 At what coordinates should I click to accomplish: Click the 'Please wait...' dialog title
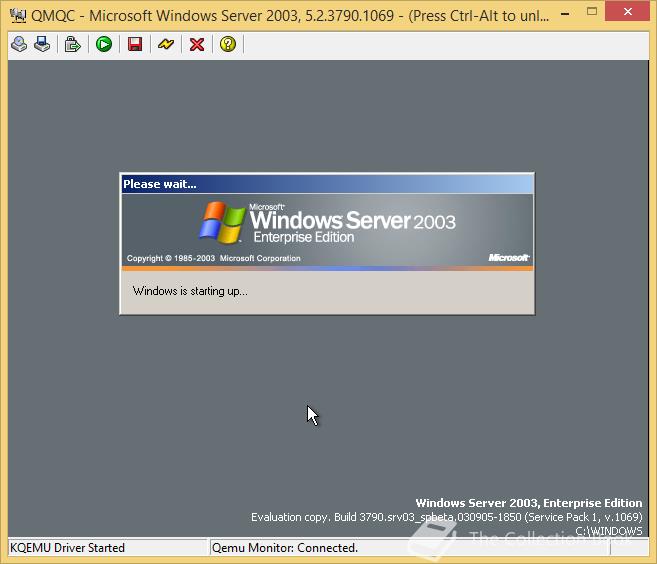click(160, 184)
